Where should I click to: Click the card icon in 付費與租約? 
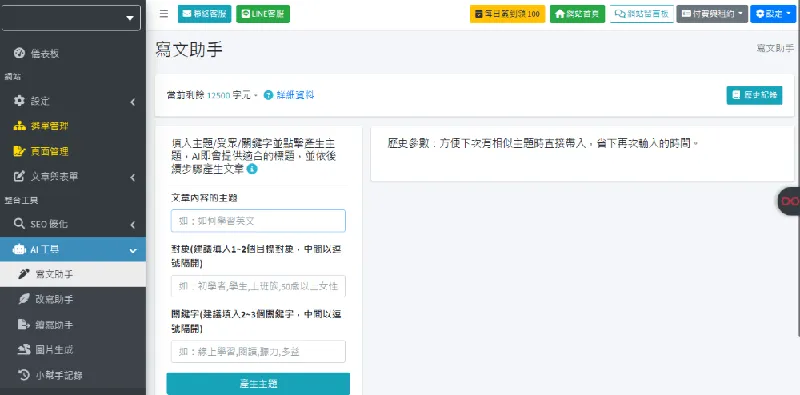[686, 14]
